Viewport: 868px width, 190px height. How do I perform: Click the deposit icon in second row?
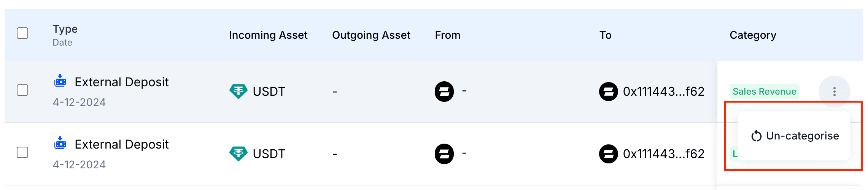coord(60,143)
